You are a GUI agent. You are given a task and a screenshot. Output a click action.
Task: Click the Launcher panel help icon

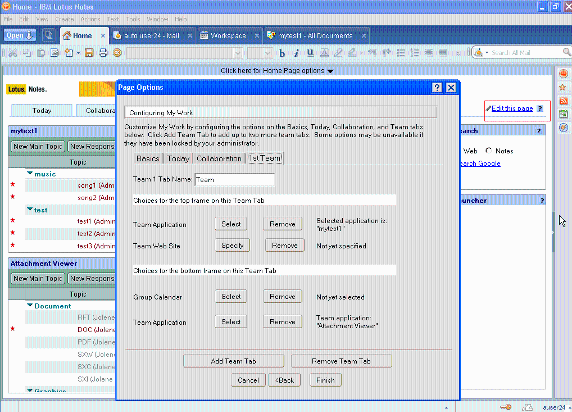pyautogui.click(x=542, y=200)
